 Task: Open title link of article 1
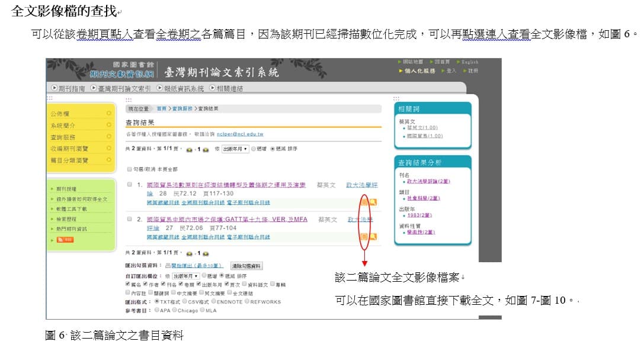click(226, 185)
